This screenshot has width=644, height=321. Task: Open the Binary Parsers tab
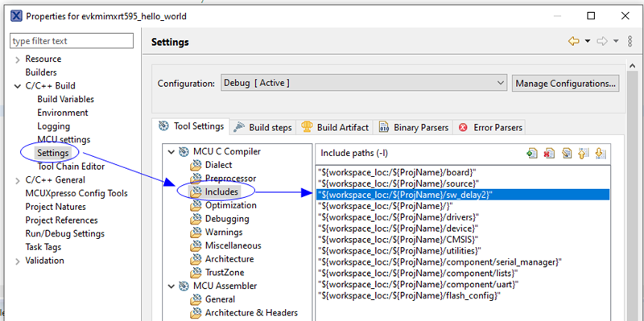coord(413,128)
